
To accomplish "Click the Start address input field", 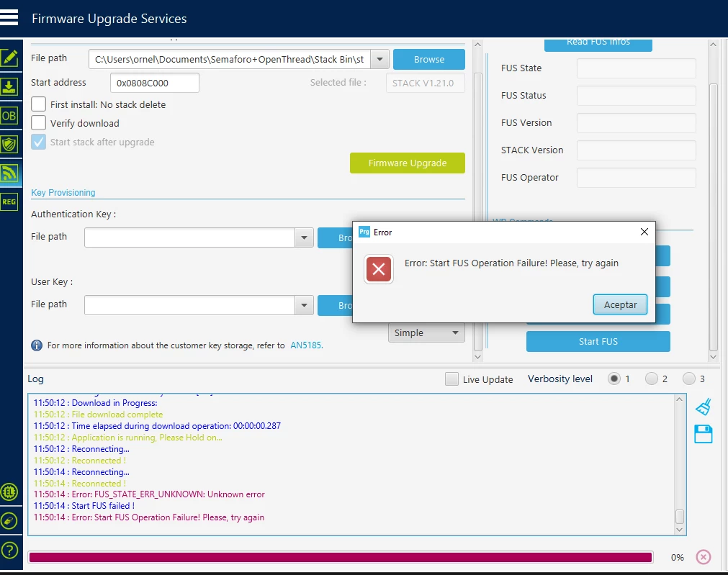I will tap(155, 83).
